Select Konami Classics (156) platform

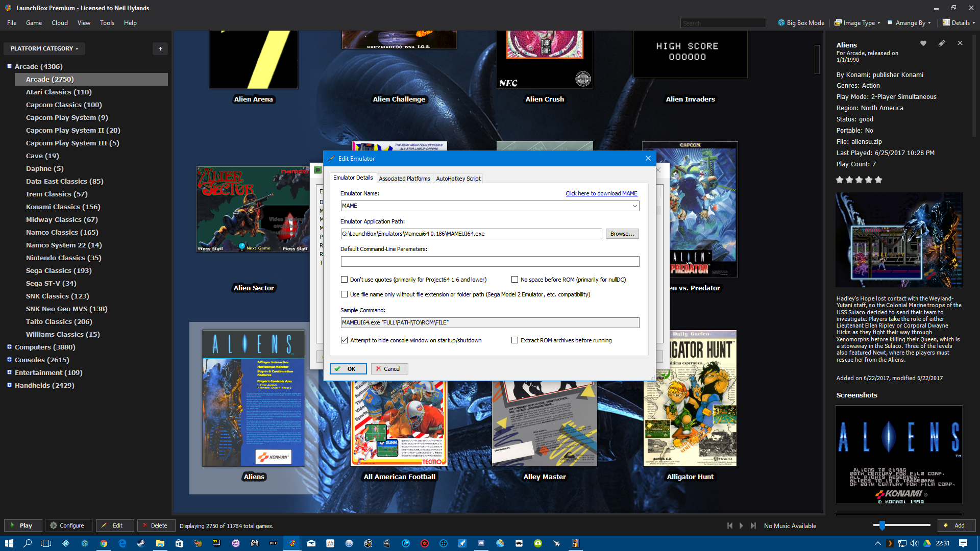[63, 207]
